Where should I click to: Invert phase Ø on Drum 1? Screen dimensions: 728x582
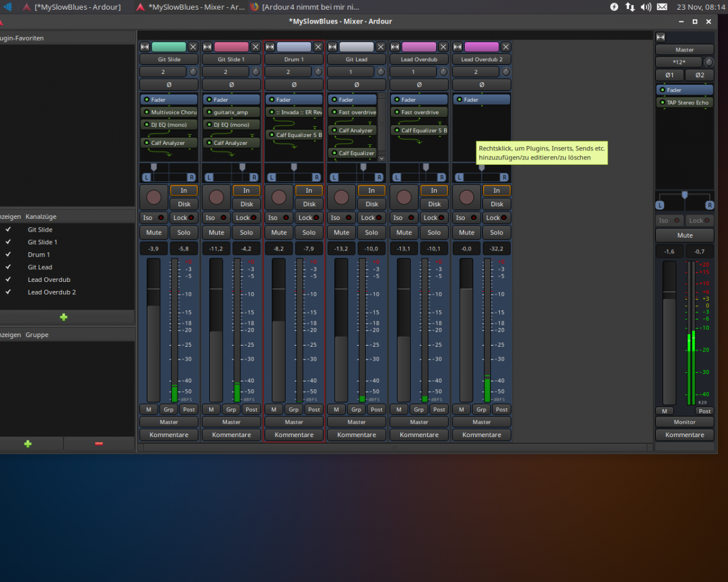tap(294, 85)
